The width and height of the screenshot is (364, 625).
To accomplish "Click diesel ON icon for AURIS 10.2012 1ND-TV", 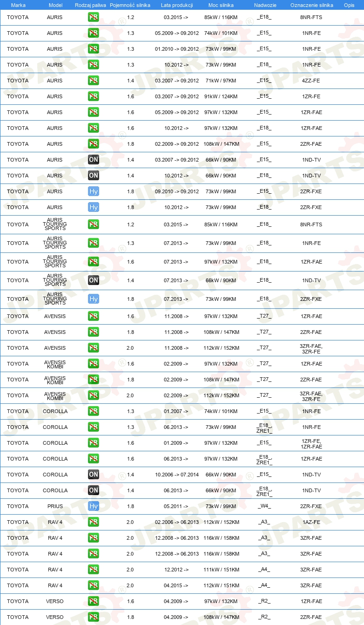I will [x=94, y=176].
